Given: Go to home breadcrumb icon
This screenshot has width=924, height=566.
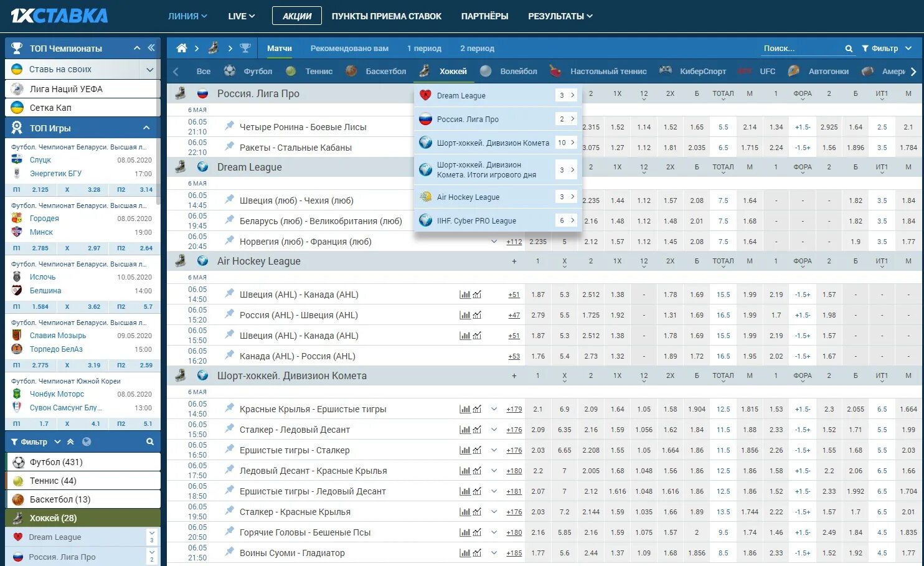Looking at the screenshot, I should 182,48.
